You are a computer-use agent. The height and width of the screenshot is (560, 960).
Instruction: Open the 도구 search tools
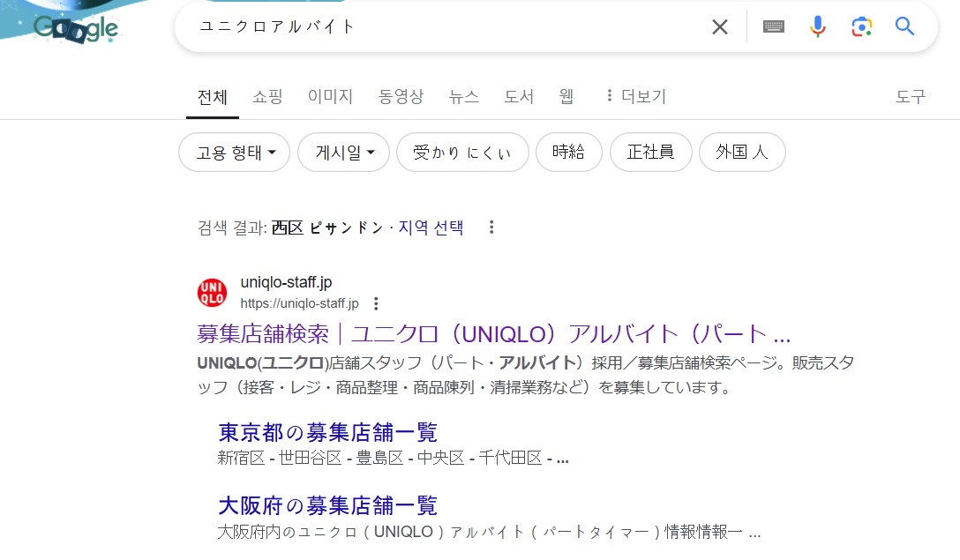pyautogui.click(x=911, y=97)
